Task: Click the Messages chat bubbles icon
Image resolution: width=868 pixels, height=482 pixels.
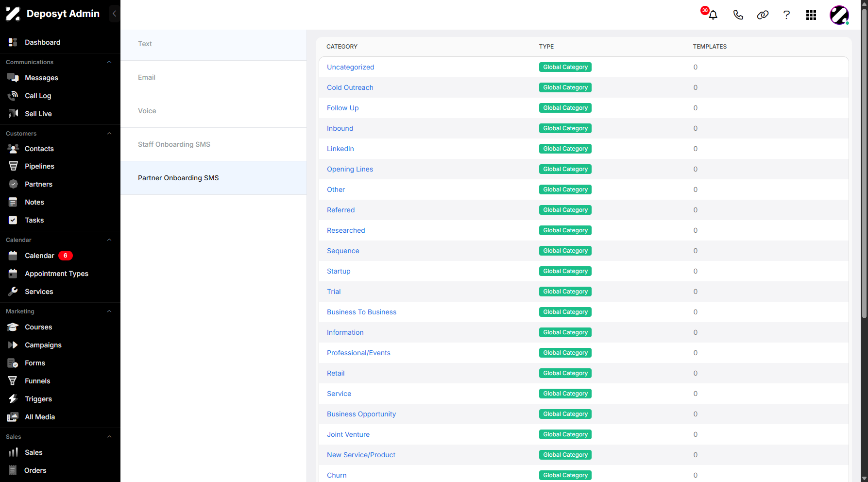Action: pos(13,78)
